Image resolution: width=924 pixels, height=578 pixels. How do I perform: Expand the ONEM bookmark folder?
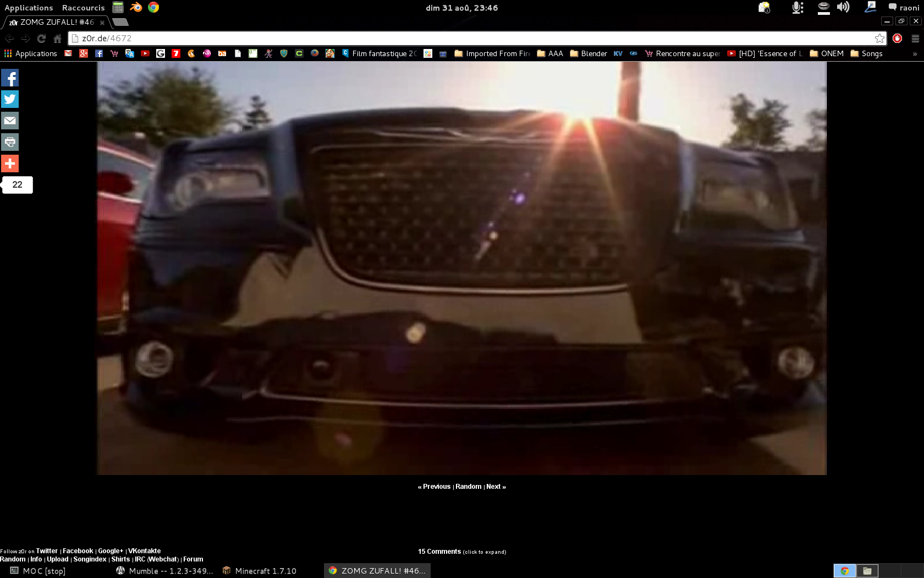(827, 53)
